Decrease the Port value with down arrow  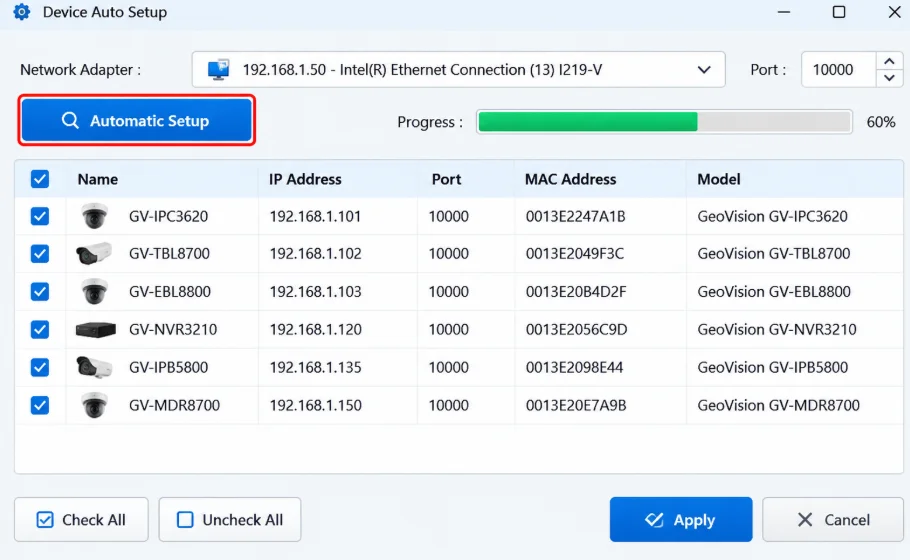click(889, 78)
